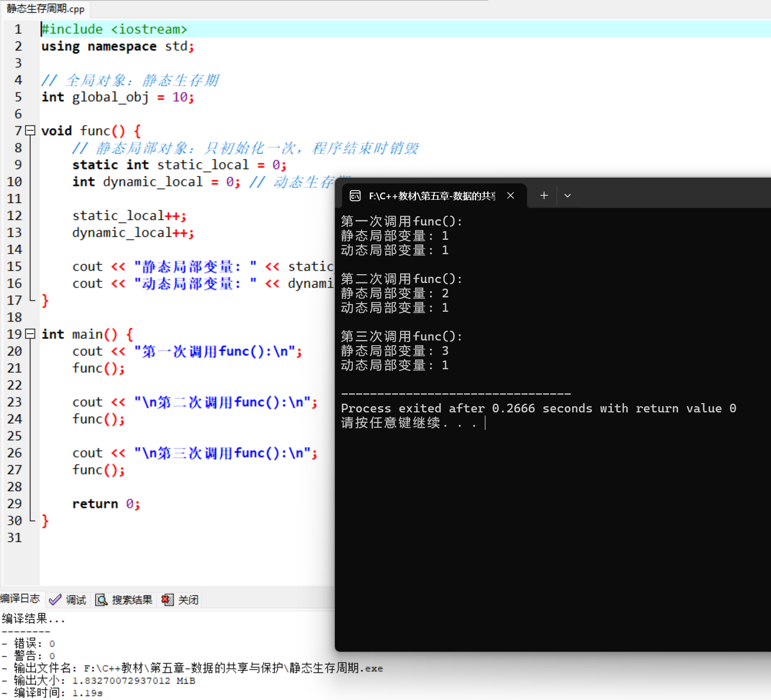Screen dimensions: 771x700
Task: Click line number 3 in the gutter
Action: pyautogui.click(x=18, y=63)
